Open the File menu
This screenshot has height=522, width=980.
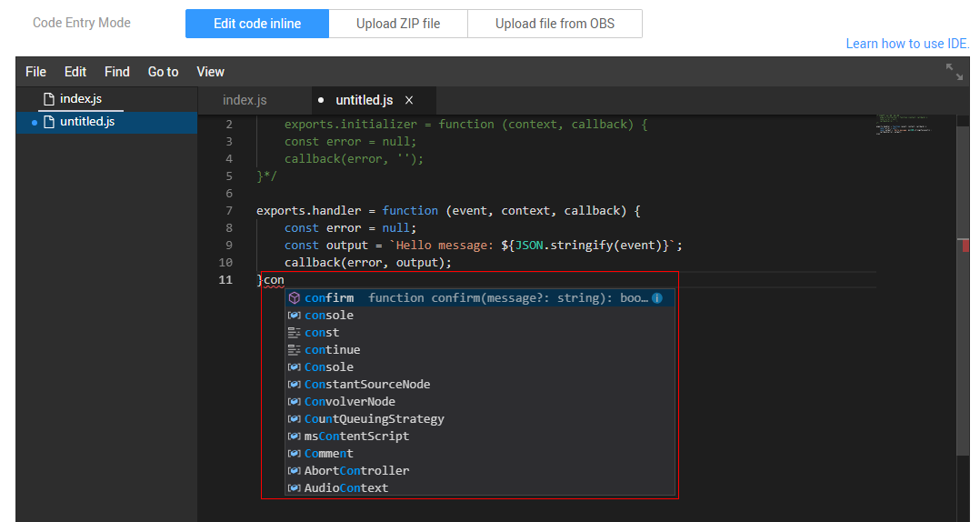click(x=35, y=72)
